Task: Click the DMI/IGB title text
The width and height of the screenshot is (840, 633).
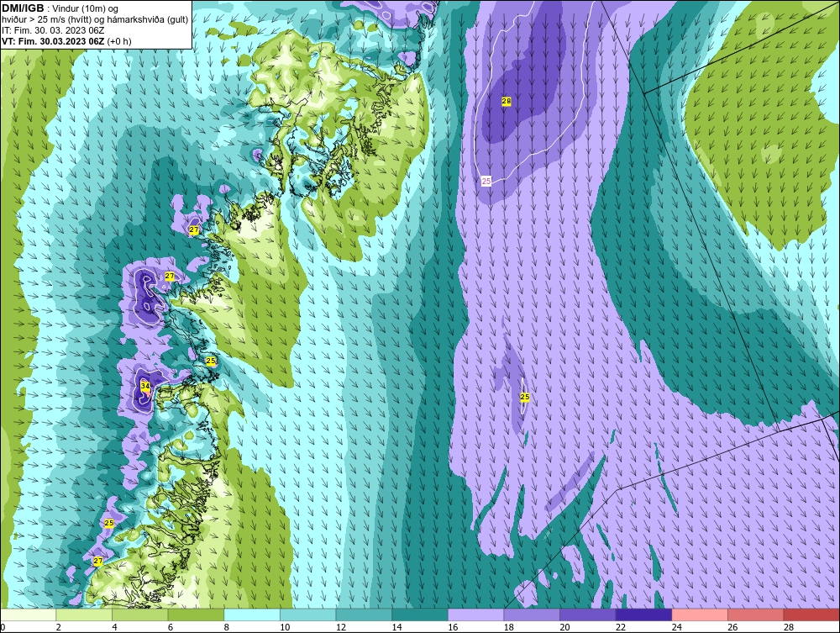Action: coord(23,8)
